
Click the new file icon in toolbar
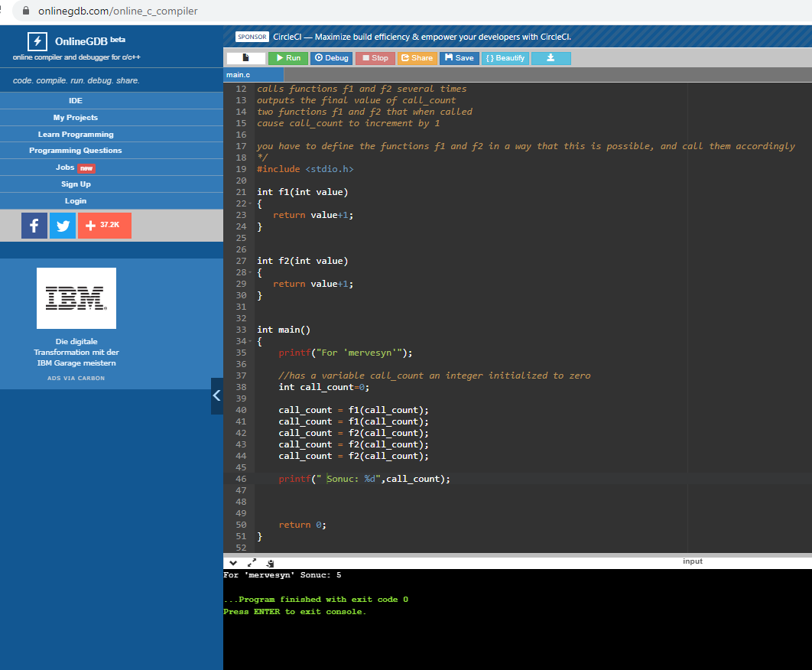(246, 58)
